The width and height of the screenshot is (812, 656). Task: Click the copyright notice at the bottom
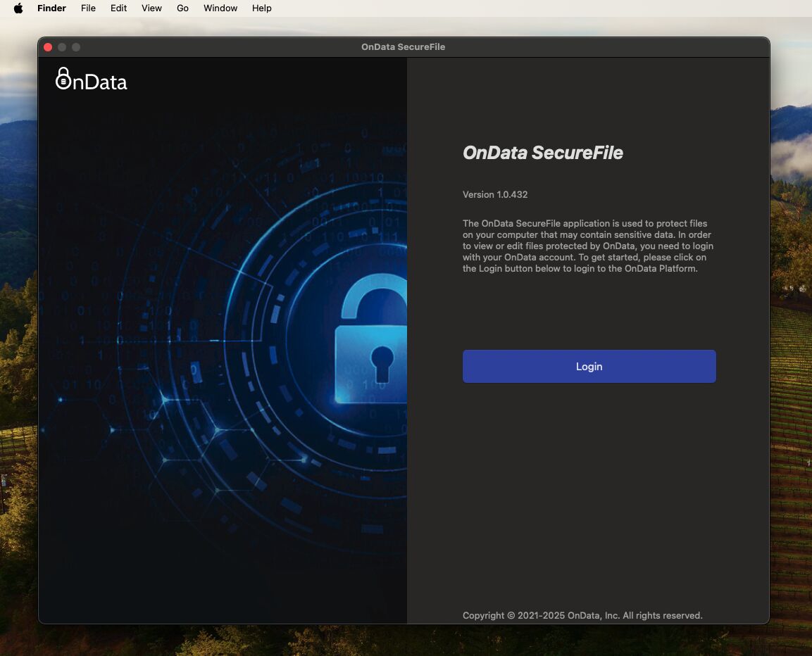click(582, 615)
